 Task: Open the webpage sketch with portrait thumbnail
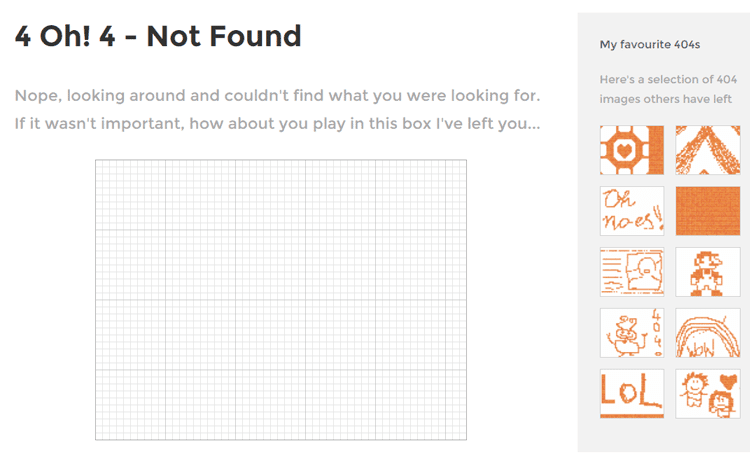click(632, 272)
